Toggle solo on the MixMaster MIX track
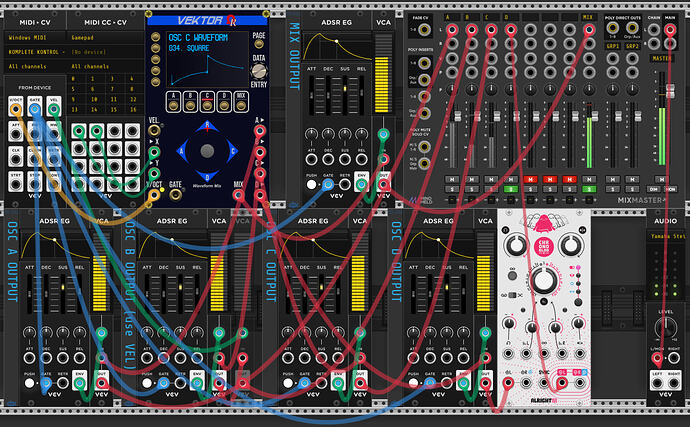This screenshot has width=690, height=427. 589,189
